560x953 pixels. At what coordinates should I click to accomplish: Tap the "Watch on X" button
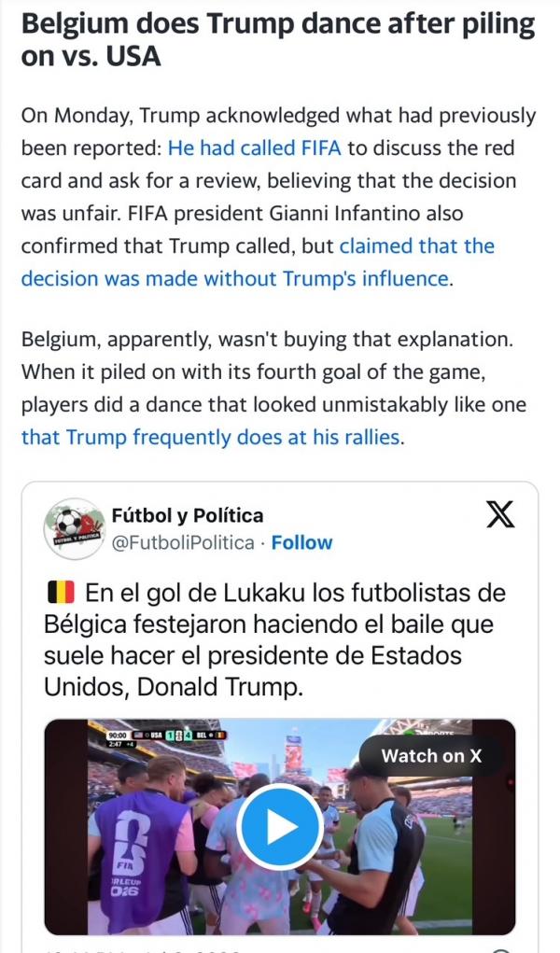(x=431, y=756)
